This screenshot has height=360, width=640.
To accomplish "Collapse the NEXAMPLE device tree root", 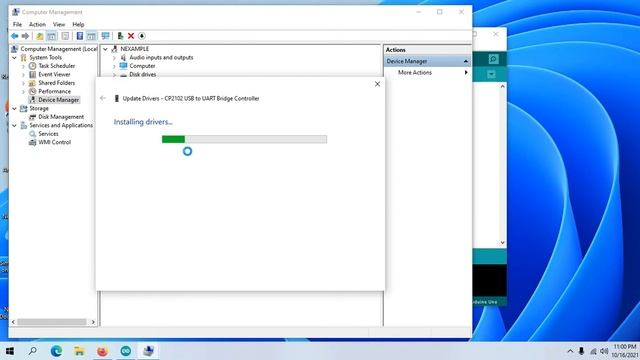I will [105, 49].
